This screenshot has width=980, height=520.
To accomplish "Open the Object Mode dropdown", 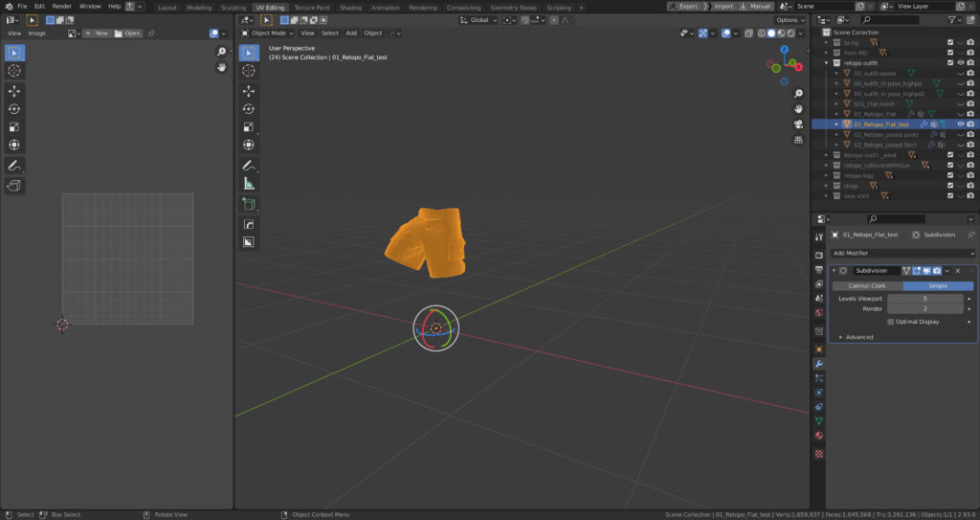I will coord(268,33).
